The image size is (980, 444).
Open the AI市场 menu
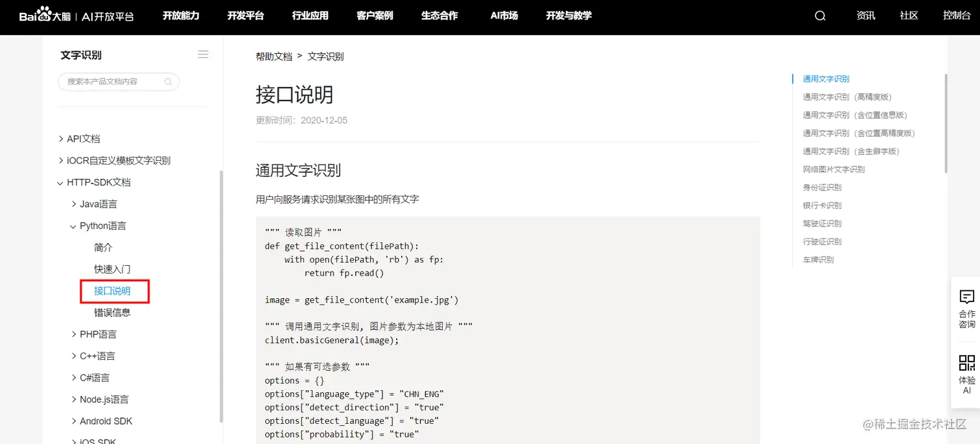coord(504,16)
